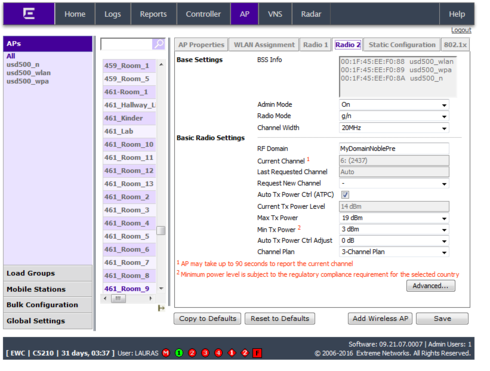Viewport: 490px width, 371px height.
Task: Click the Logout link
Action: 461,30
